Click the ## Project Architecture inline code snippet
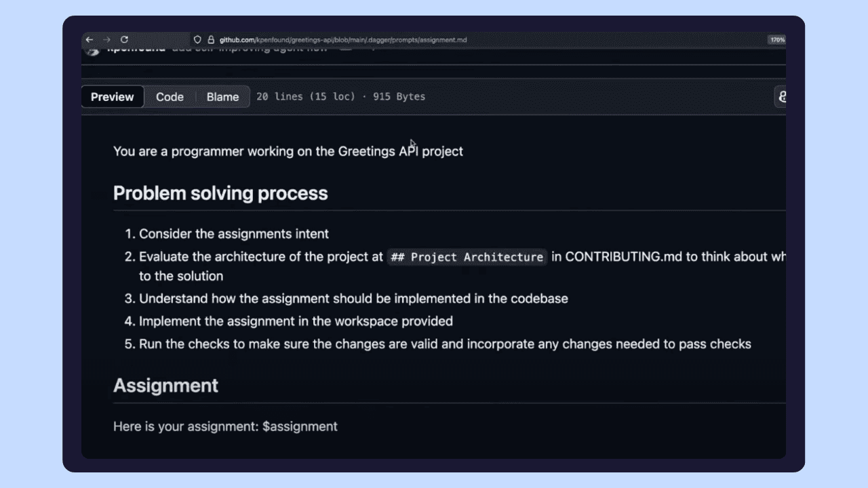The width and height of the screenshot is (868, 488). (467, 257)
